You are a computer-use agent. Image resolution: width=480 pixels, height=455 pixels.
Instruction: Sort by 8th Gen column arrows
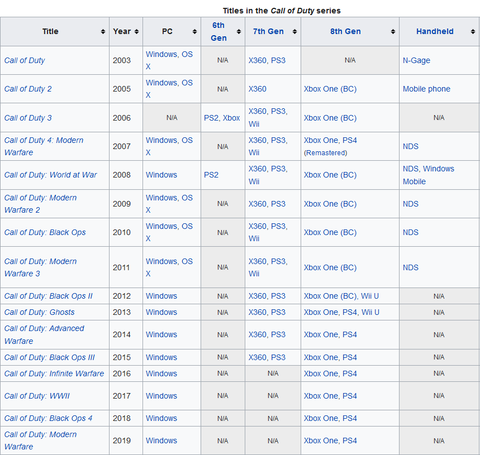[x=393, y=31]
